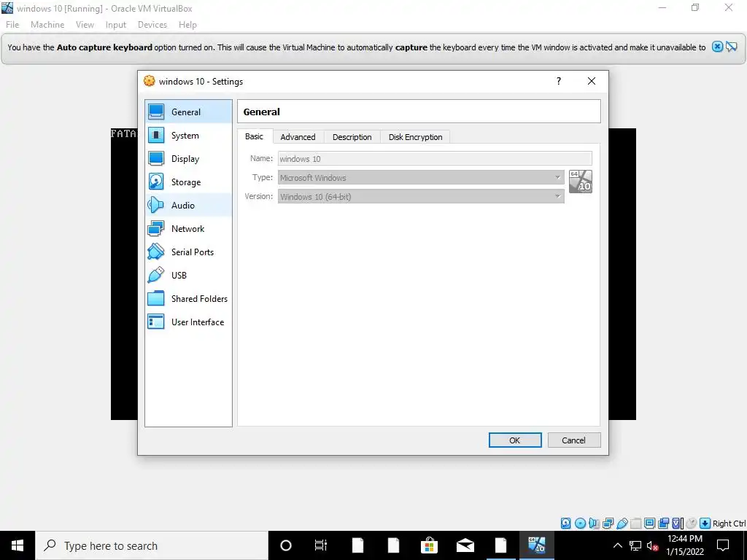The image size is (747, 560).
Task: Open the Devices menu
Action: tap(152, 25)
